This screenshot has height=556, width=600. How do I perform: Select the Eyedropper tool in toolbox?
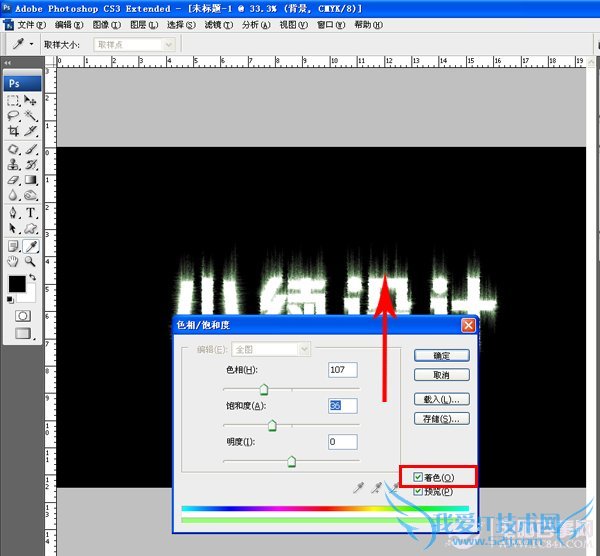pyautogui.click(x=31, y=246)
